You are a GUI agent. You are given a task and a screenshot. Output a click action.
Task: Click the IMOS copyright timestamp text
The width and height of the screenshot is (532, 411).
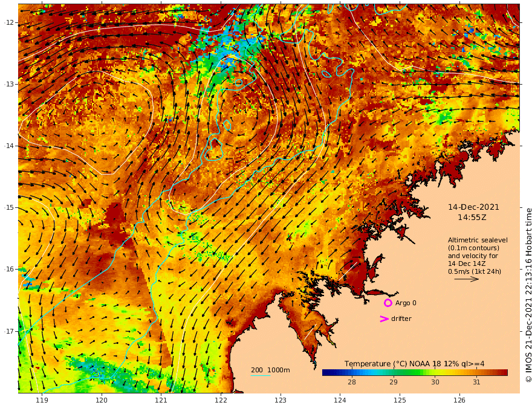coord(528,295)
